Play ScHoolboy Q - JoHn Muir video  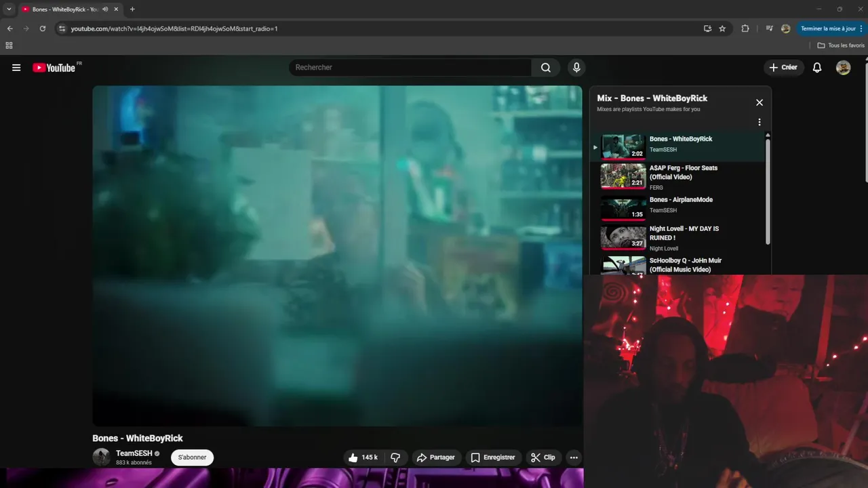click(x=678, y=265)
